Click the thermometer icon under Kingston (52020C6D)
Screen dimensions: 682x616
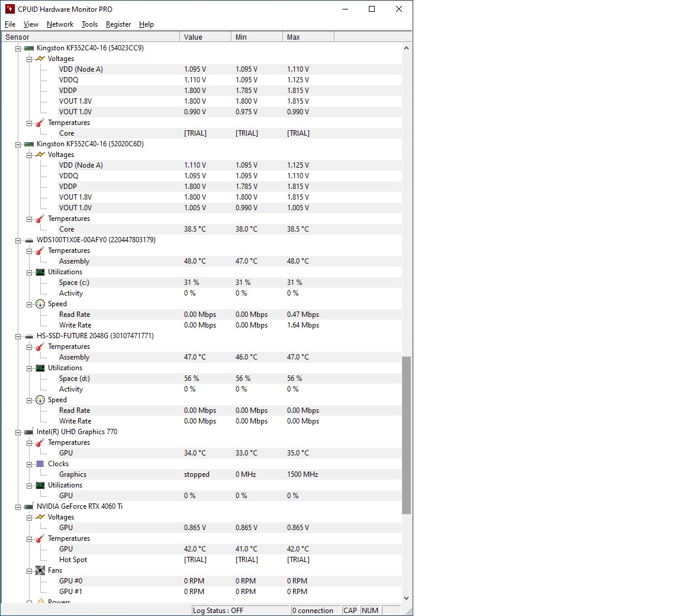[40, 219]
